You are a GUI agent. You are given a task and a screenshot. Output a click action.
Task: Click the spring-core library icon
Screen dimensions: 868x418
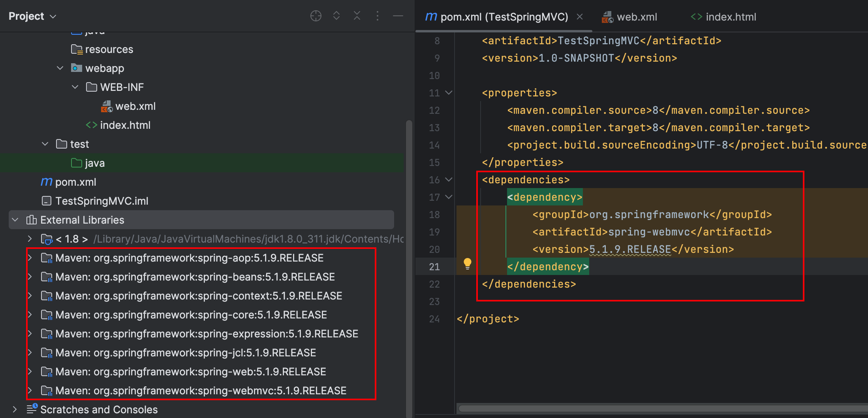coord(47,315)
